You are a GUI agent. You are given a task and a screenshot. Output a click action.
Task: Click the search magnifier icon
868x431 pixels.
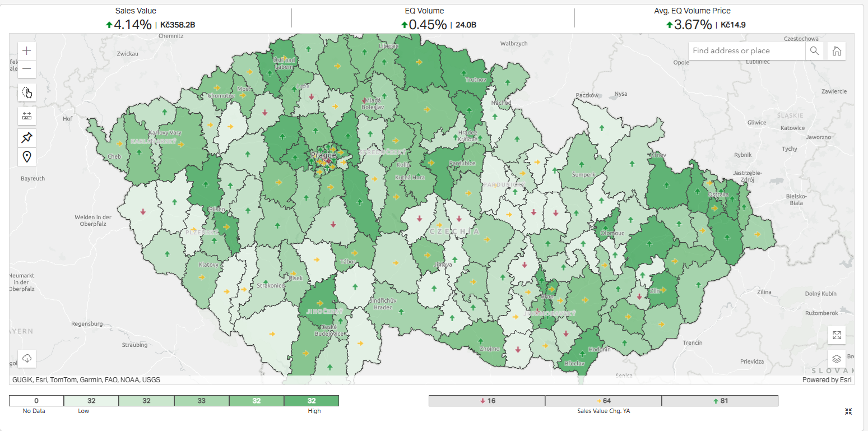click(x=814, y=50)
